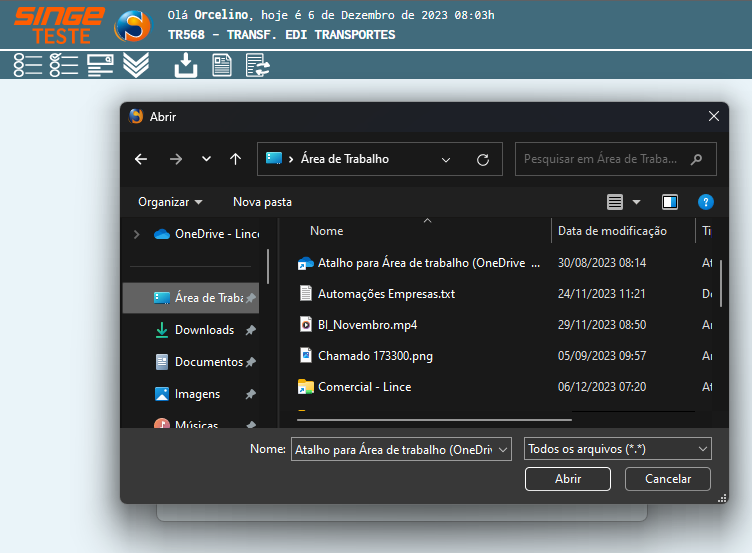Click the Automações Empresas.txt file icon
Viewport: 752px width, 553px height.
pyautogui.click(x=306, y=293)
